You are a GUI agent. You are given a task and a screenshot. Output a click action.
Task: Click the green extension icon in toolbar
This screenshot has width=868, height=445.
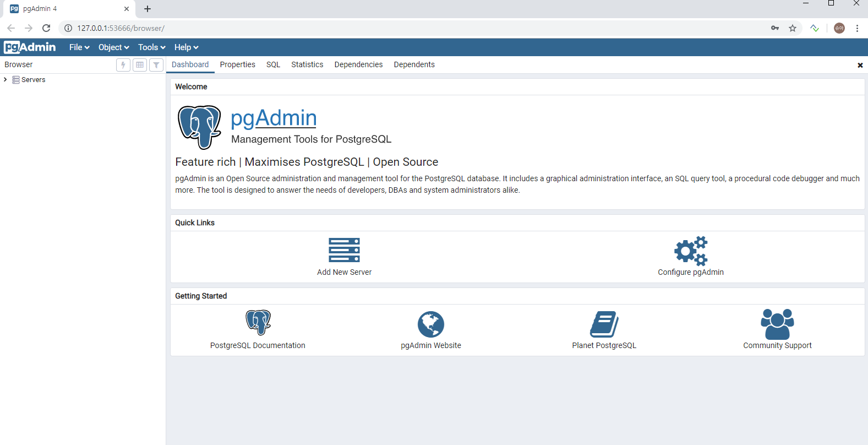point(815,28)
